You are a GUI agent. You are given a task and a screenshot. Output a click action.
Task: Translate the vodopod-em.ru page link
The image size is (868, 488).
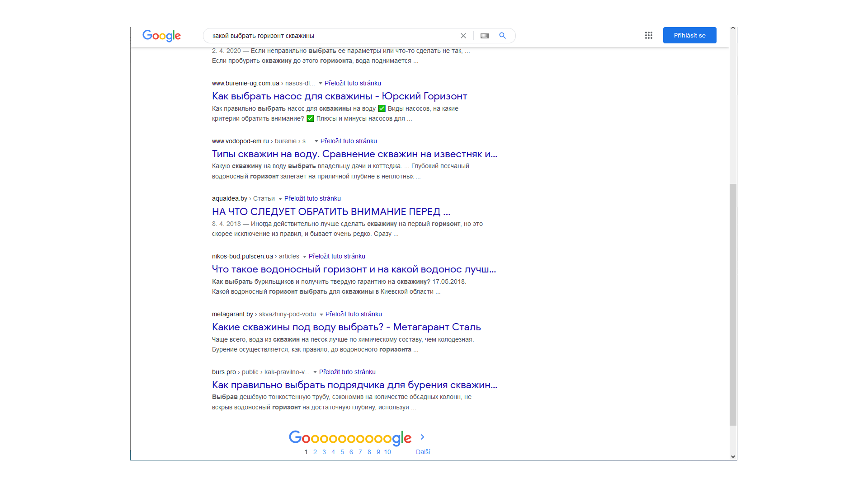click(x=349, y=141)
